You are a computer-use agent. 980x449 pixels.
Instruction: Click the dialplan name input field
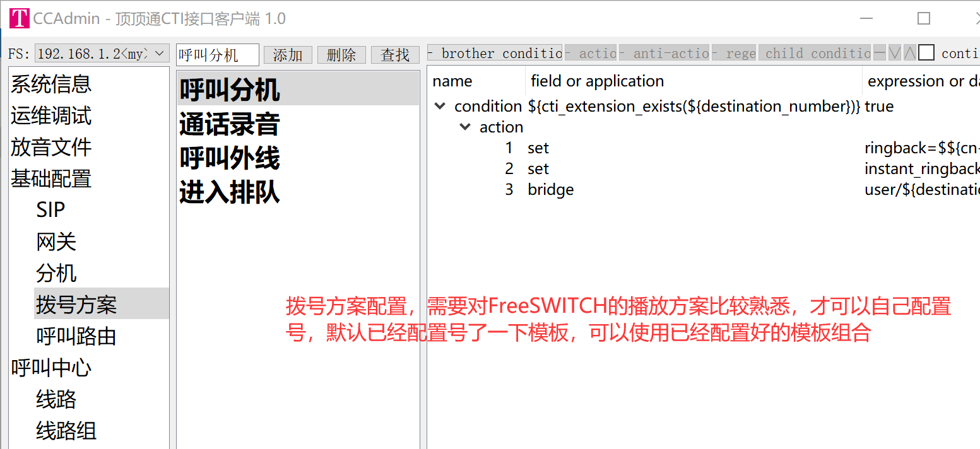(217, 55)
